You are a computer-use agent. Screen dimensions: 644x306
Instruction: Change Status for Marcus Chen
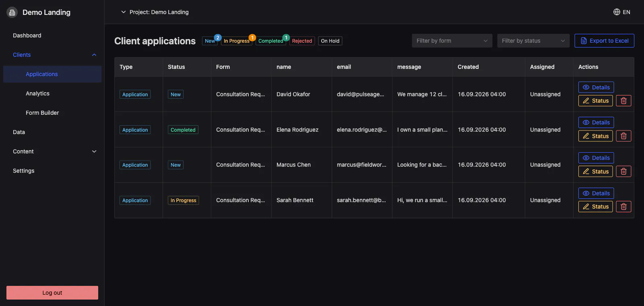pos(596,172)
